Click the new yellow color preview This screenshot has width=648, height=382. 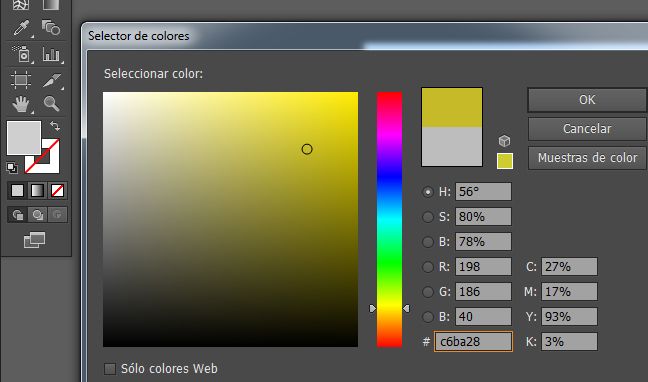[452, 107]
